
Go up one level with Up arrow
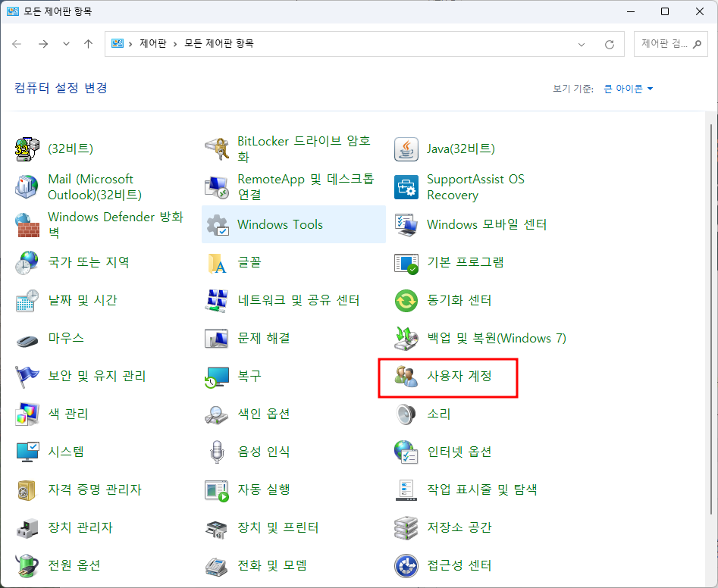click(x=89, y=44)
